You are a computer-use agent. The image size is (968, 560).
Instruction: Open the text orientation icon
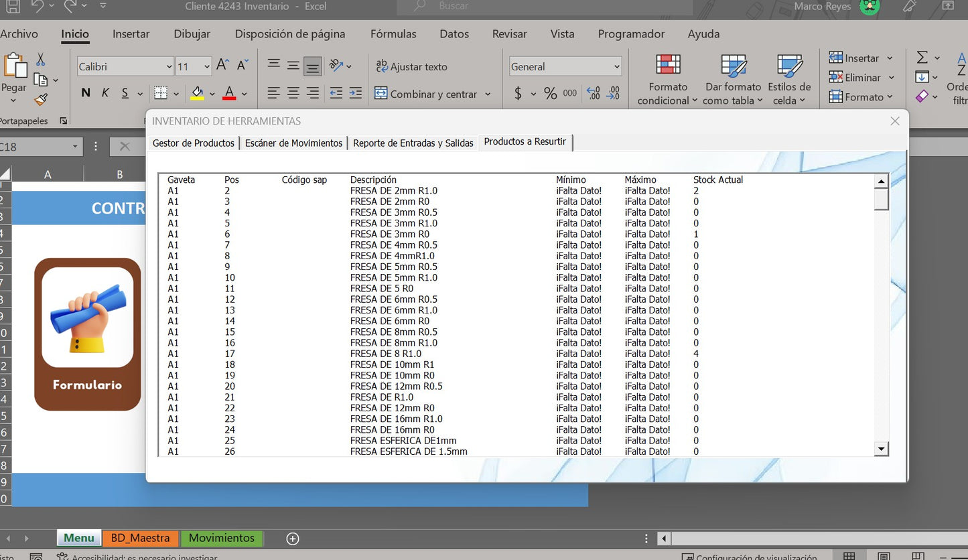336,65
